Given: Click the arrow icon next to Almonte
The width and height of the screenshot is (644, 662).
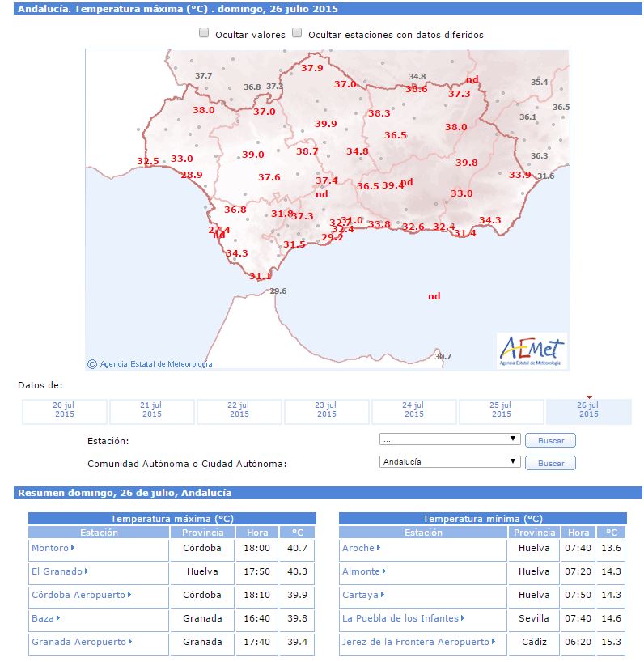Looking at the screenshot, I should [384, 571].
